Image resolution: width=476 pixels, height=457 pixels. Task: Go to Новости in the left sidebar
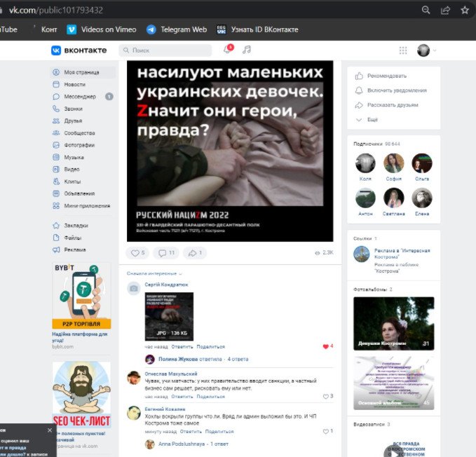[74, 85]
